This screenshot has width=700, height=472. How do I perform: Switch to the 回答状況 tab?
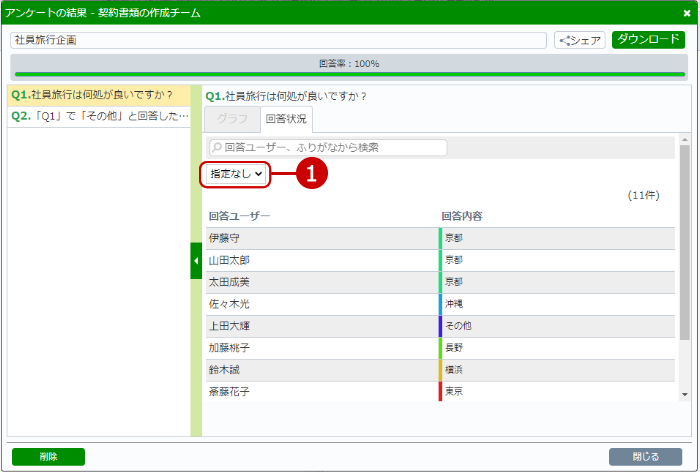(286, 119)
